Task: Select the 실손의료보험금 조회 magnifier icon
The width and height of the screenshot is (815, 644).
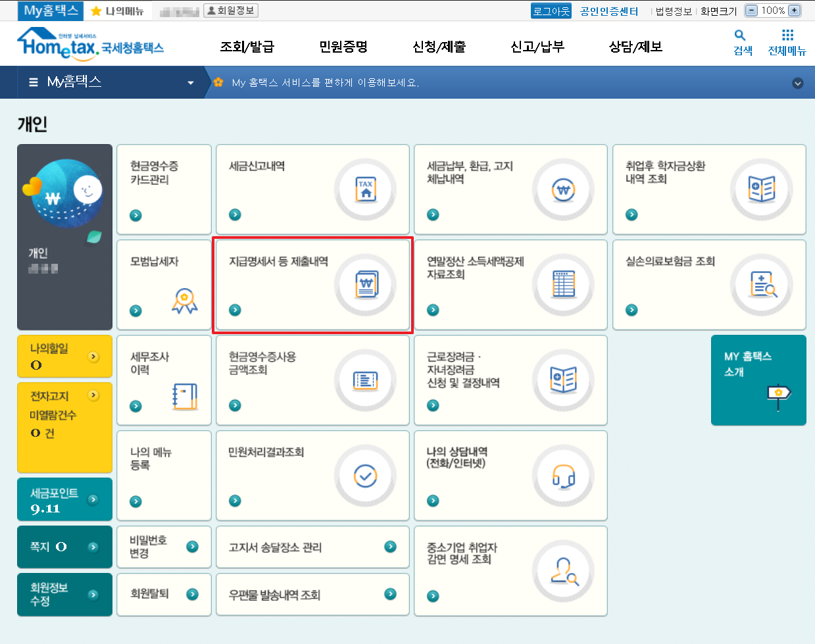Action: pyautogui.click(x=762, y=285)
